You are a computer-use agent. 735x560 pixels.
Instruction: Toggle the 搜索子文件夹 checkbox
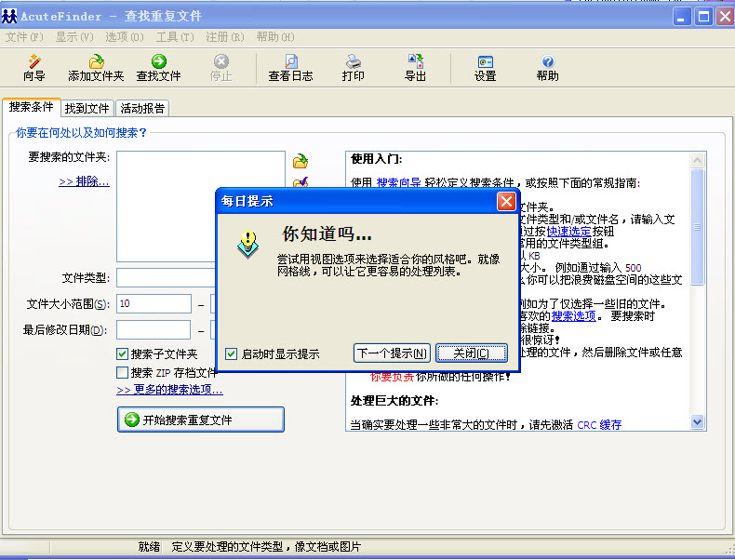coord(123,353)
